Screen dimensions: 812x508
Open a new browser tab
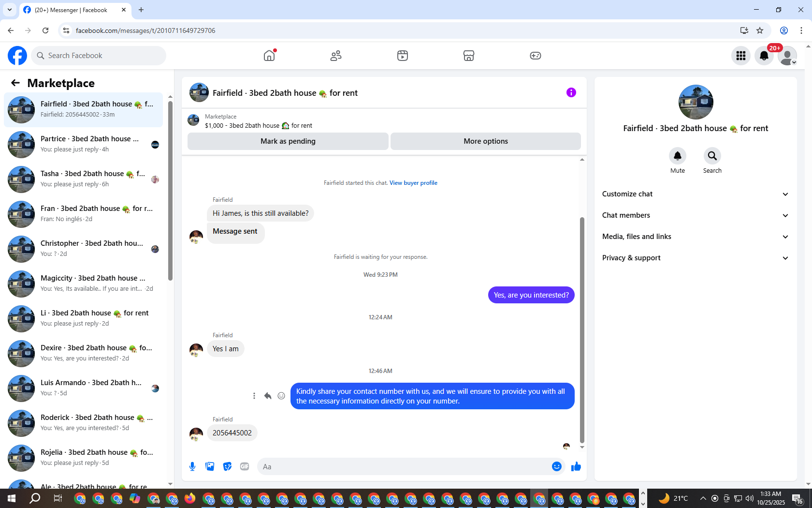point(141,10)
